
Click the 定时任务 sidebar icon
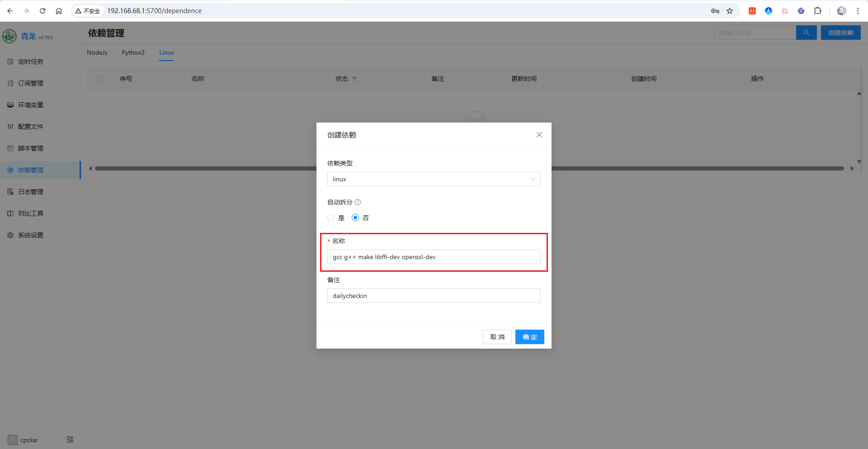[10, 61]
